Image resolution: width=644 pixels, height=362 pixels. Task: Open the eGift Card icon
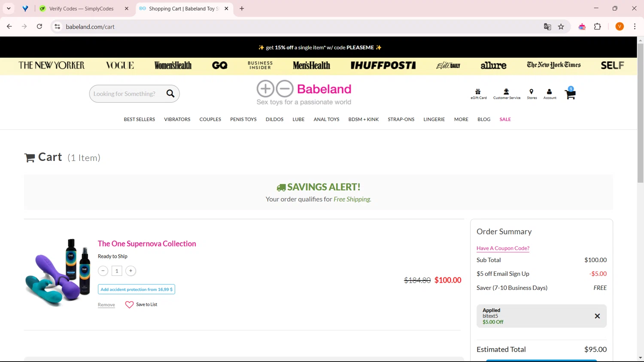pos(478,94)
